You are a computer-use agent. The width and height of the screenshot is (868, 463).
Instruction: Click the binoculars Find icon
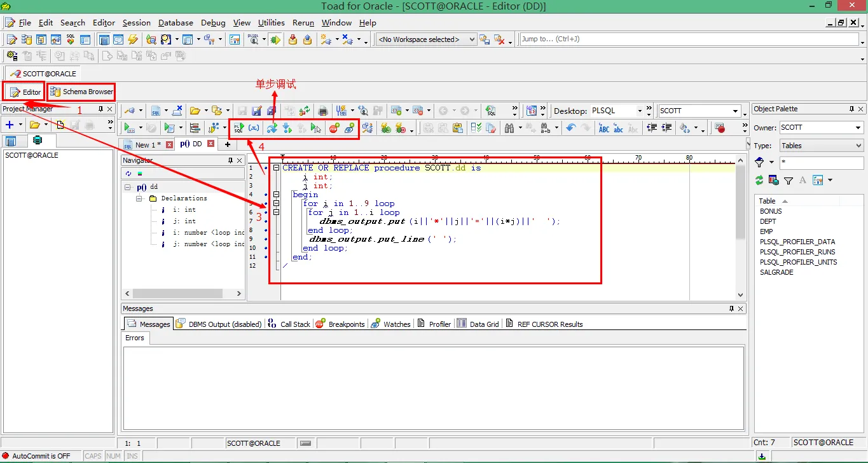pyautogui.click(x=509, y=128)
